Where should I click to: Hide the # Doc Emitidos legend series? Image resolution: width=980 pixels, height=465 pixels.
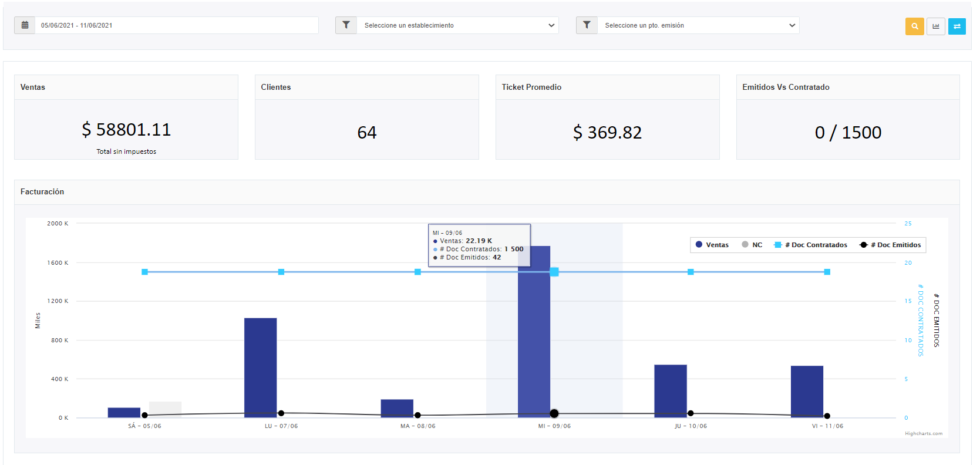pyautogui.click(x=890, y=245)
